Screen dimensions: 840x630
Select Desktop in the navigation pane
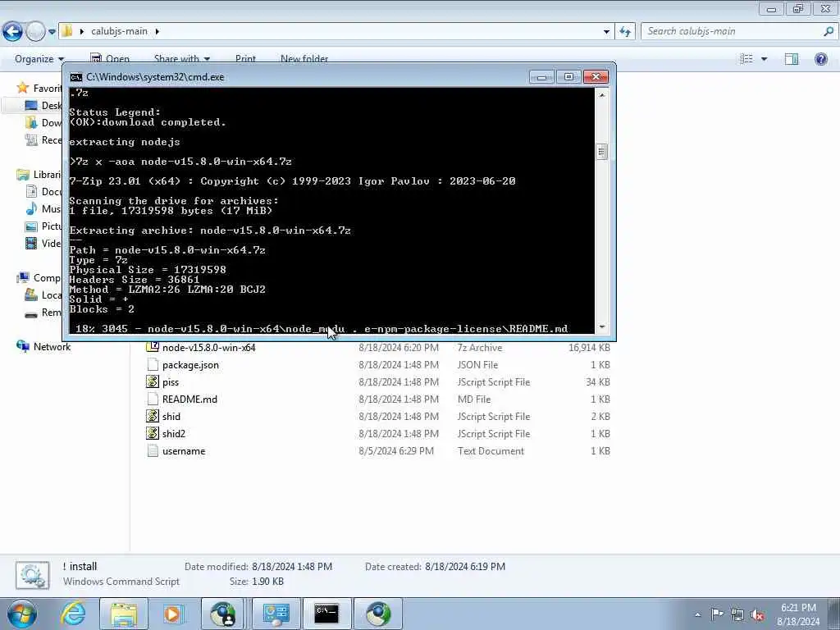click(44, 106)
